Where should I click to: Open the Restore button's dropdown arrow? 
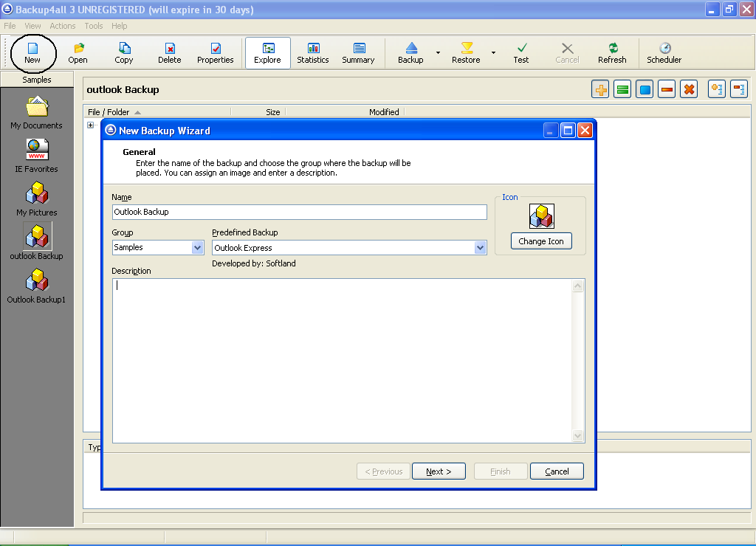[x=494, y=53]
